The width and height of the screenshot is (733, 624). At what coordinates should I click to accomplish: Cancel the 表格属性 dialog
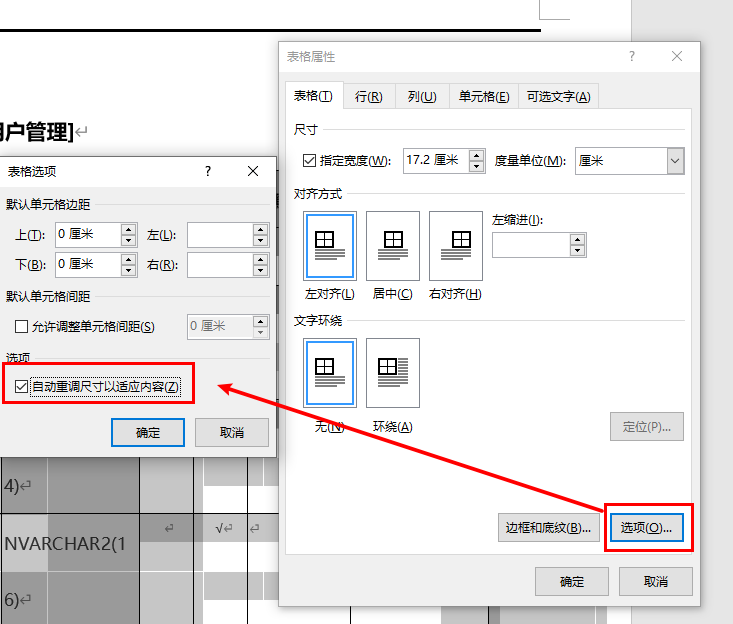click(655, 581)
